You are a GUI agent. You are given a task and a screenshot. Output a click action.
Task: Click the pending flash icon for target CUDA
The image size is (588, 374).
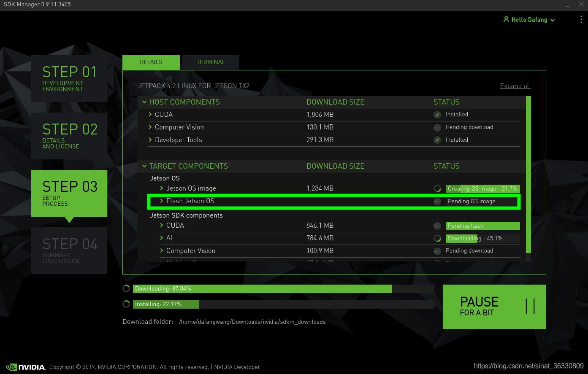[x=437, y=226]
